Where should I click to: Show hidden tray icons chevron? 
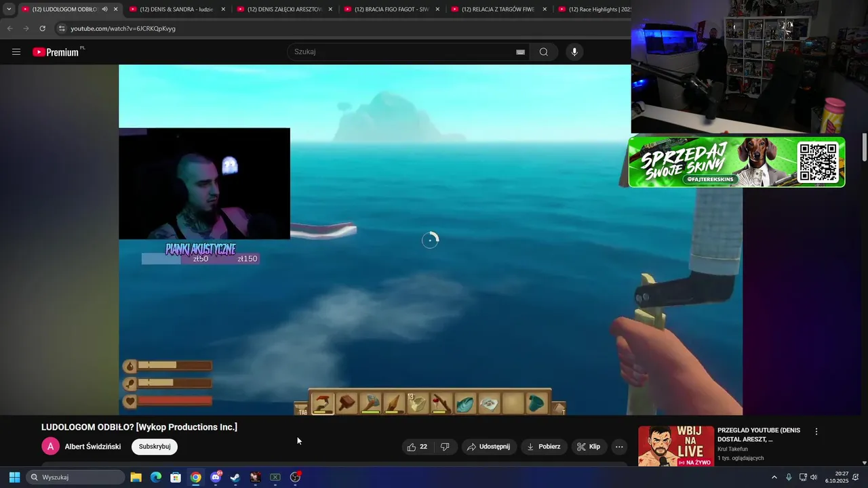coord(774,477)
